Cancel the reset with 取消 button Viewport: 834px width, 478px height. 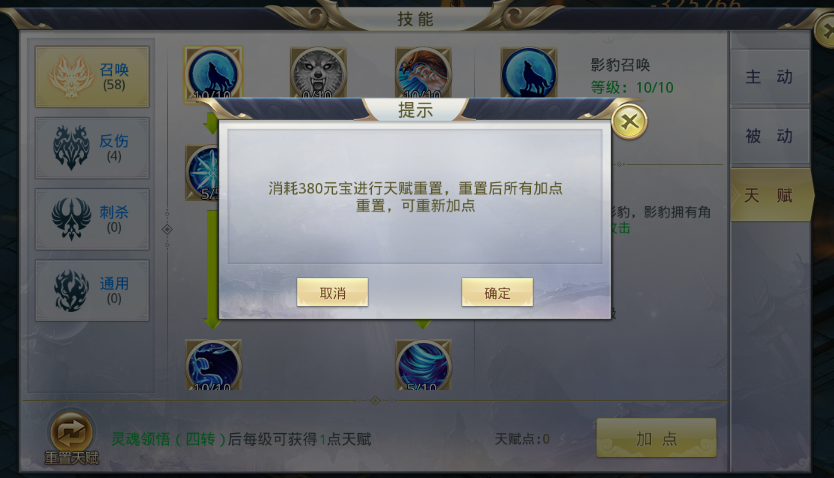(332, 292)
